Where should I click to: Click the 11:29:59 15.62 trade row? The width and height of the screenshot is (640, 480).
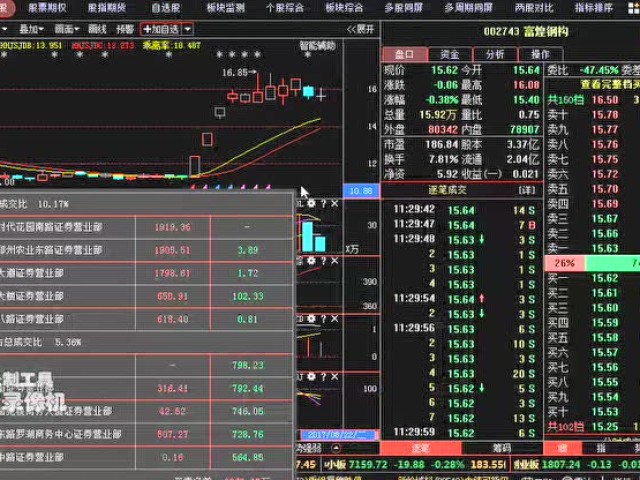pos(464,433)
